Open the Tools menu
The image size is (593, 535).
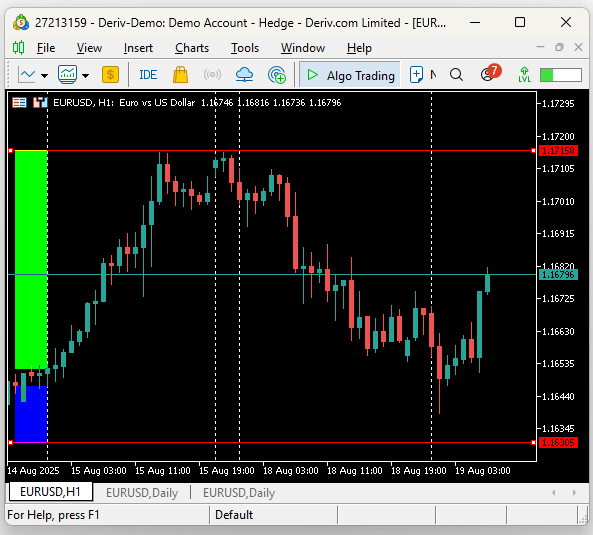coord(245,48)
